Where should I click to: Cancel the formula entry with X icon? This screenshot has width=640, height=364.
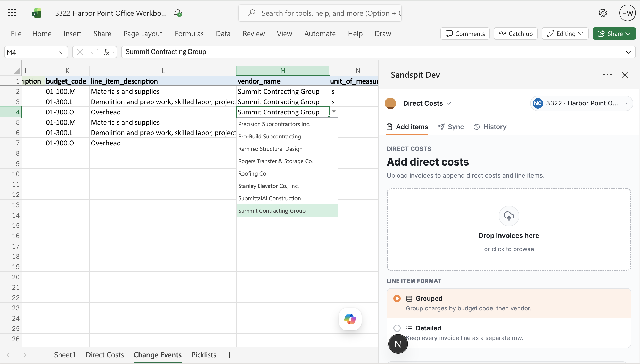(x=80, y=52)
